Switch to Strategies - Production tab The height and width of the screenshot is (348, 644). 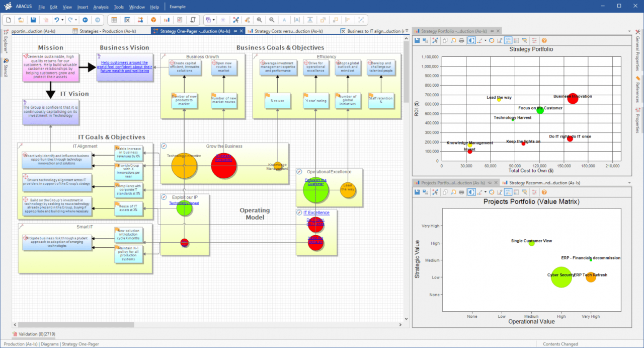point(109,31)
